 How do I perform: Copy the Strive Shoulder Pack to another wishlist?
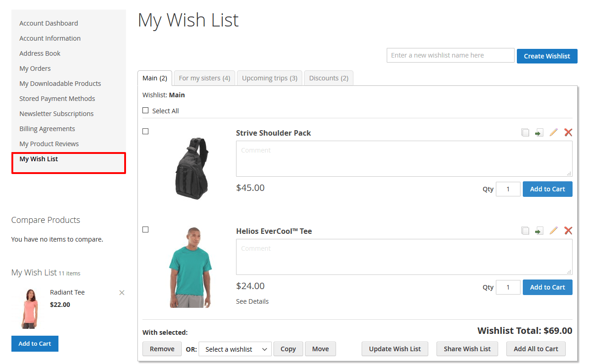pyautogui.click(x=525, y=132)
